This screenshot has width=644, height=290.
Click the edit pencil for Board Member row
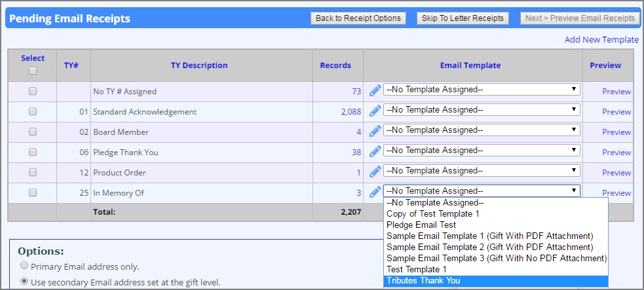click(x=375, y=131)
